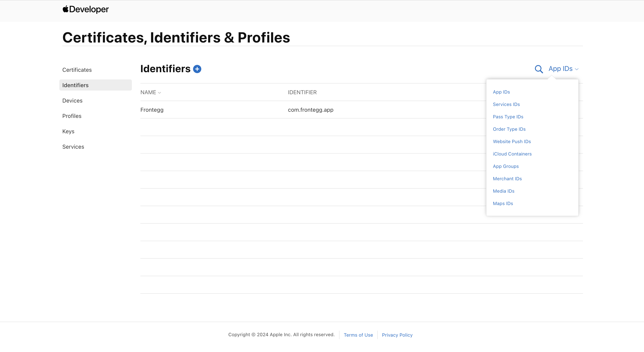Screen dimensions: 644x352
Task: Open the Frontegg identifier row
Action: tap(152, 110)
